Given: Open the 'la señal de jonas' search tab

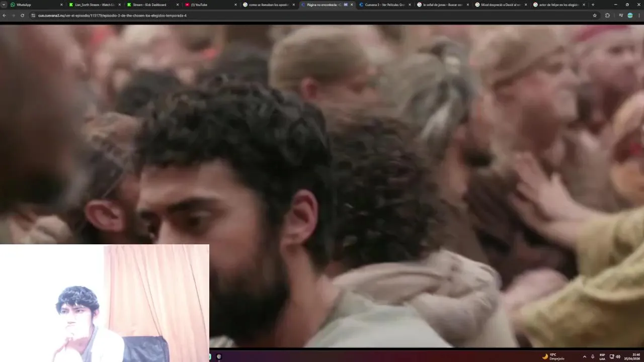Looking at the screenshot, I should click(443, 5).
